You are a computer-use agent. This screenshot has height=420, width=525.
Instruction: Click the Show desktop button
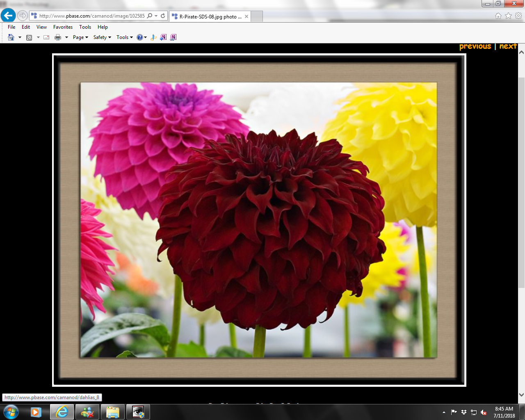522,412
